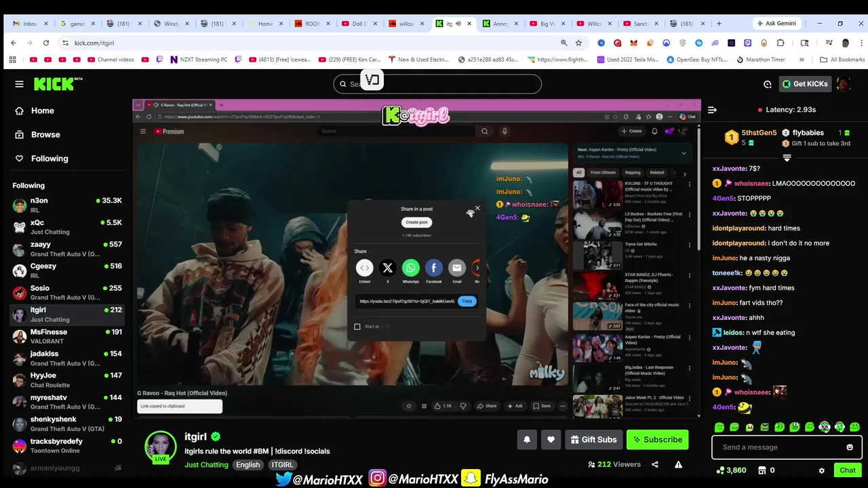Click the 3,860 channel points balance
868x488 pixels.
tap(731, 470)
